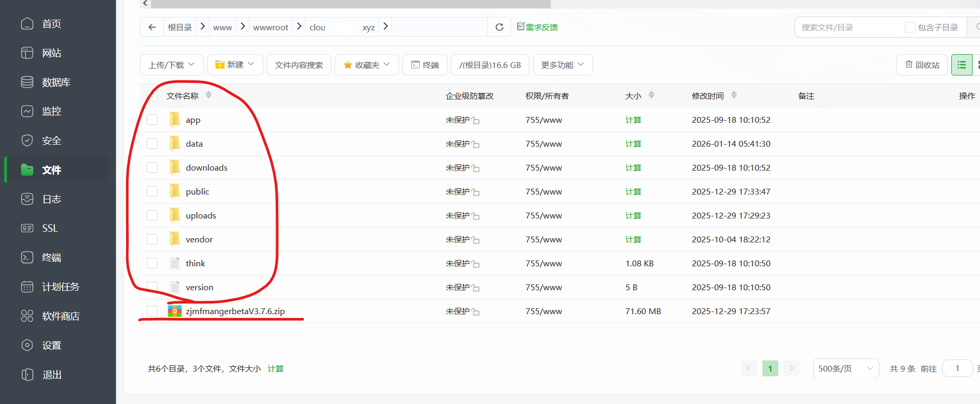The width and height of the screenshot is (980, 404).
Task: Open the SSL sidebar menu
Action: coord(49,228)
